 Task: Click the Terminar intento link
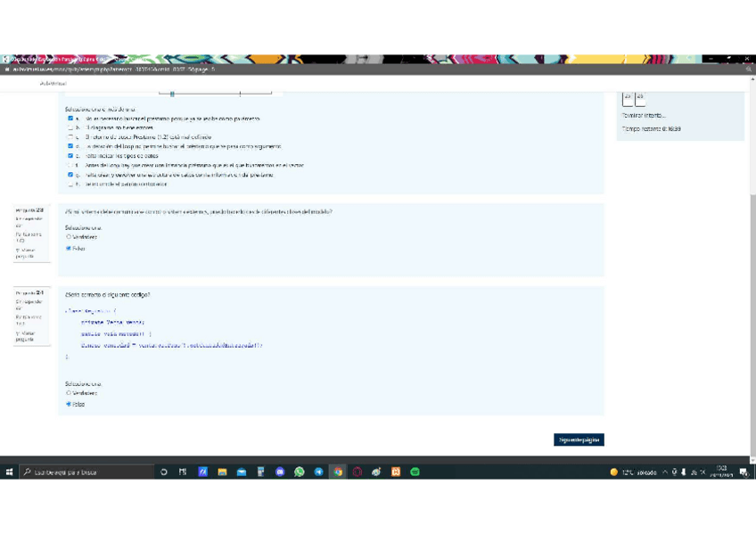[x=644, y=116]
